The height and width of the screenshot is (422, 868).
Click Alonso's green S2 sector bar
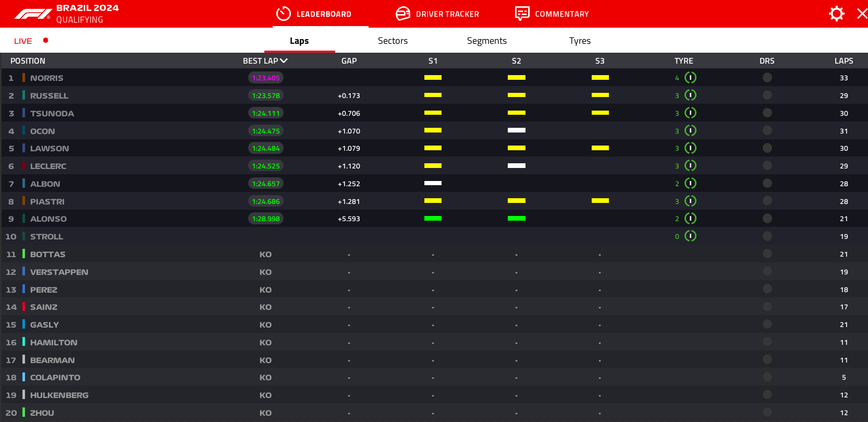[x=517, y=219]
